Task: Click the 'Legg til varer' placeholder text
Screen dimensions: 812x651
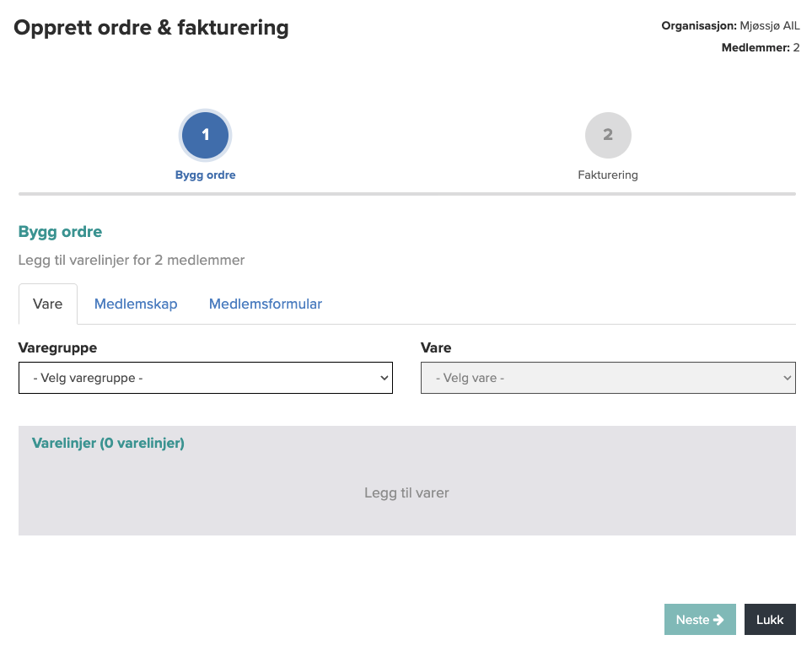Action: click(x=406, y=492)
